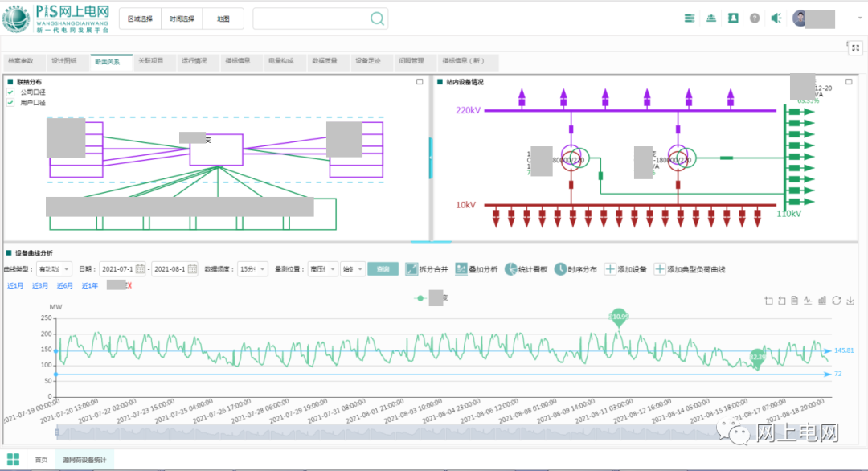The width and height of the screenshot is (868, 471).
Task: Open the server list icon in header
Action: 690,18
